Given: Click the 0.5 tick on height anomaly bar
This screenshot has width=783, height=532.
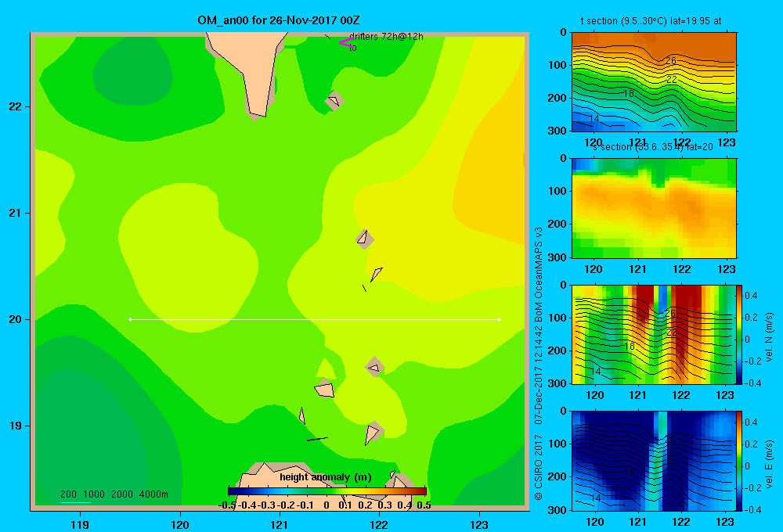Looking at the screenshot, I should click(424, 505).
